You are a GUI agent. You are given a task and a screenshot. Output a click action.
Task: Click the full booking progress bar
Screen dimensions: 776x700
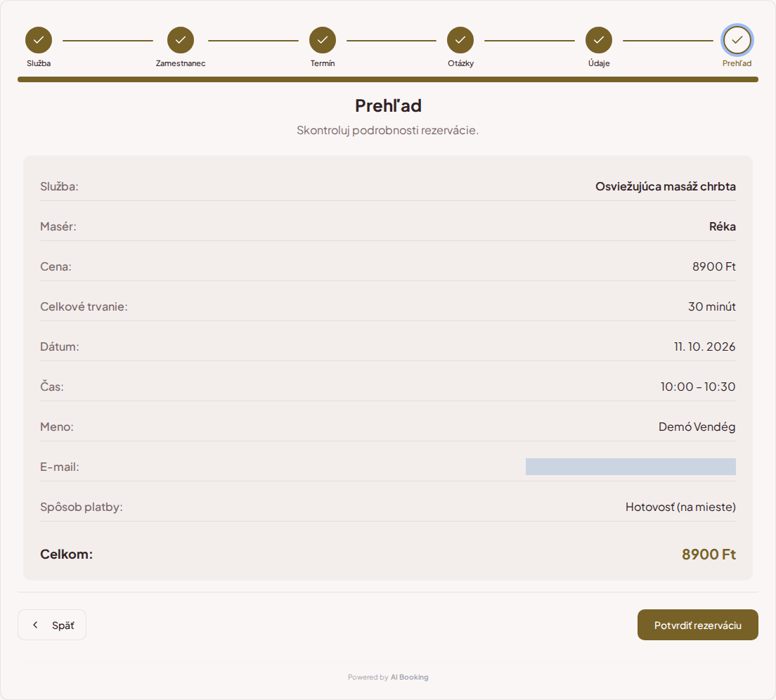(388, 79)
